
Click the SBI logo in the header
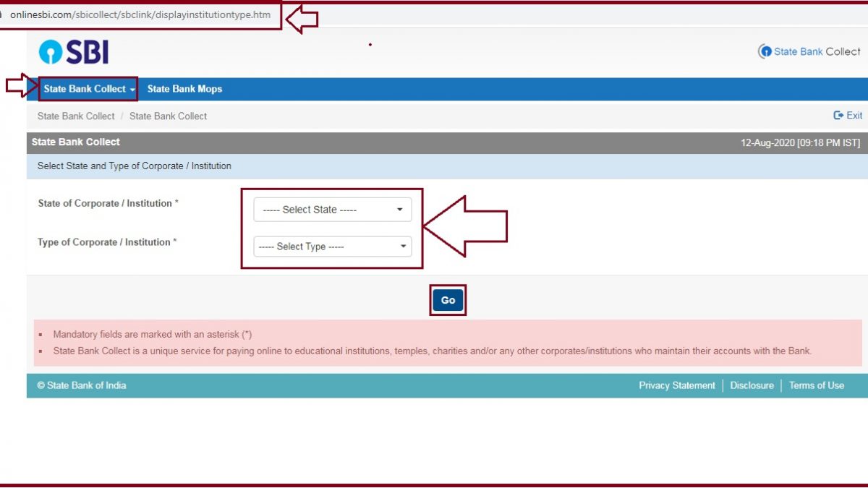pyautogui.click(x=74, y=52)
